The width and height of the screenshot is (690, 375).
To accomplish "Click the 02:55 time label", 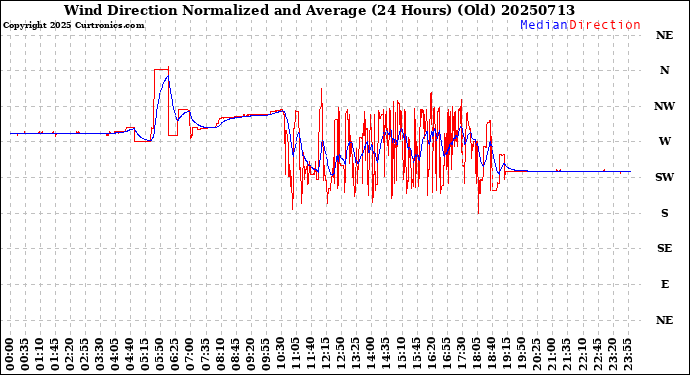I will point(85,354).
